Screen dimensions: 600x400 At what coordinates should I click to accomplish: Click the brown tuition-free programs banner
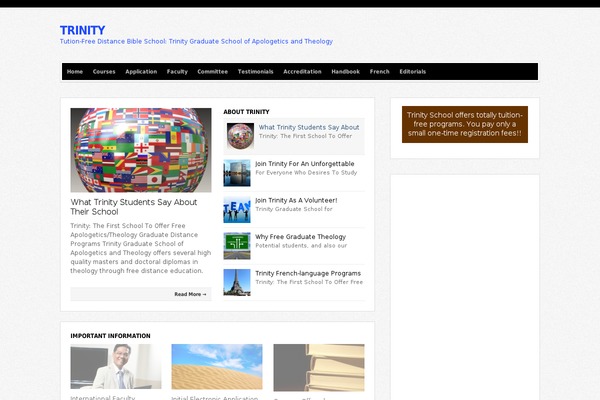(x=465, y=124)
